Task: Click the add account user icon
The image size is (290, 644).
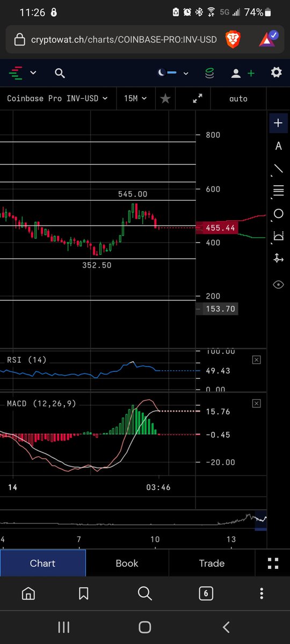Action: pyautogui.click(x=242, y=73)
